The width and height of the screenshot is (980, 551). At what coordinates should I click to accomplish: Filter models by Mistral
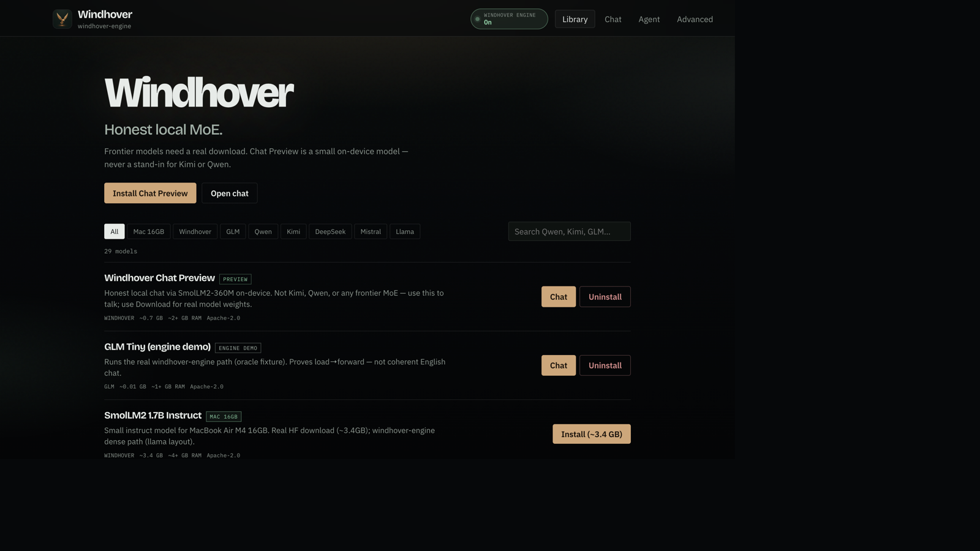coord(371,231)
